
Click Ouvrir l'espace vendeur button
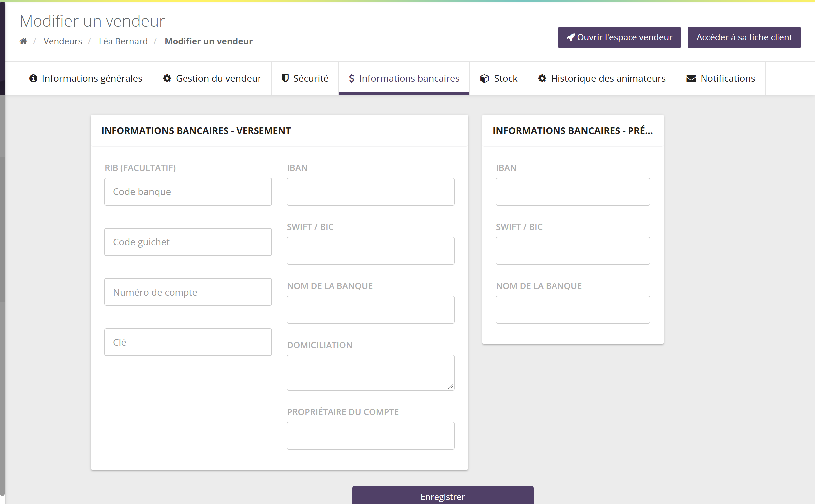[619, 37]
